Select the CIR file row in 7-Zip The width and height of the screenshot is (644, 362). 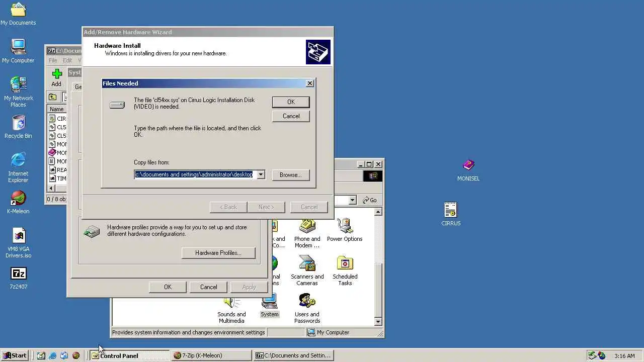[x=57, y=119]
